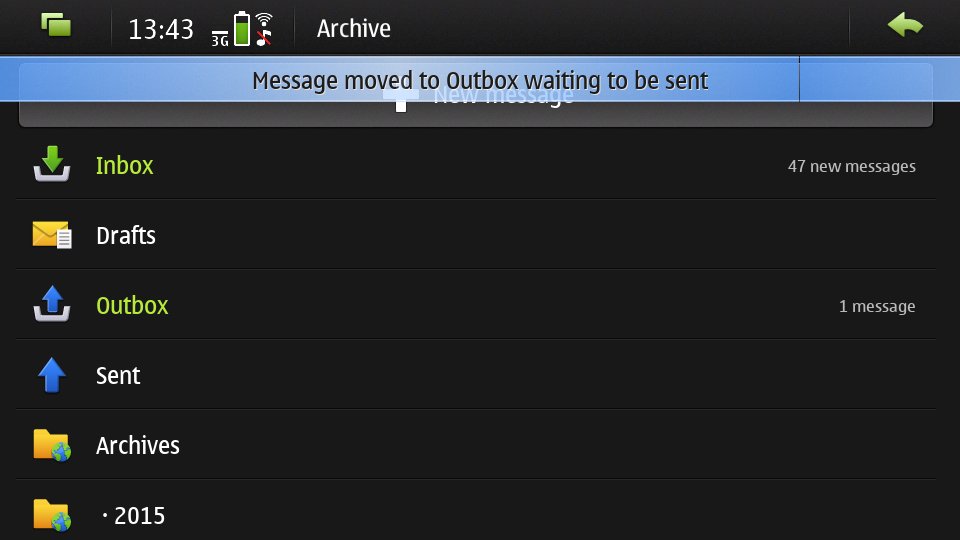Expand the Archives folder
This screenshot has height=540, width=960.
click(476, 444)
